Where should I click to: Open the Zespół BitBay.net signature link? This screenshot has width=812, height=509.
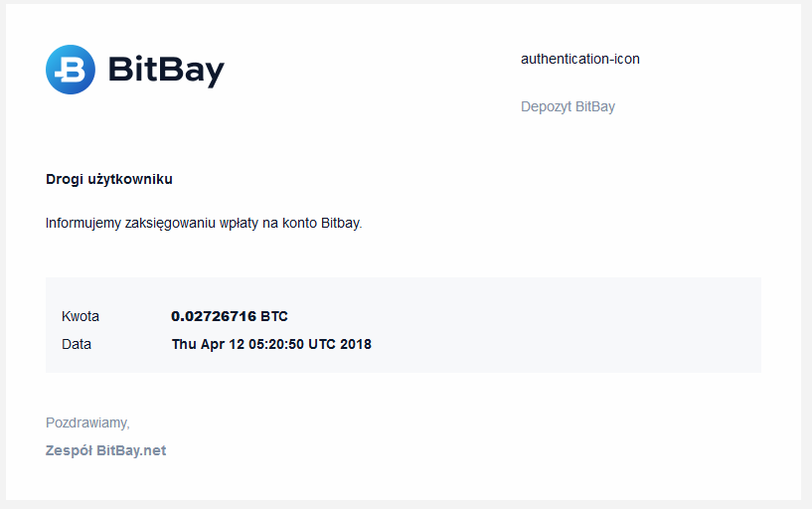(105, 450)
